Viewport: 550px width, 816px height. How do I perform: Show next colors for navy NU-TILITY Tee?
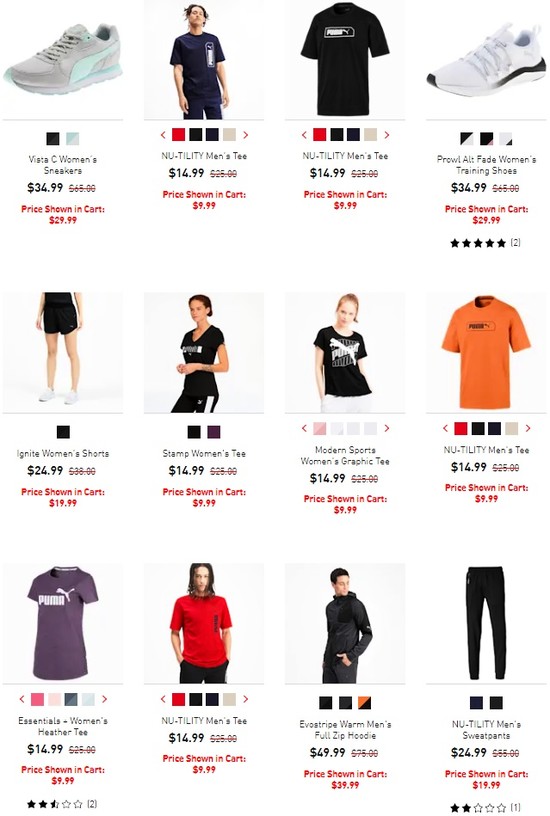point(246,135)
